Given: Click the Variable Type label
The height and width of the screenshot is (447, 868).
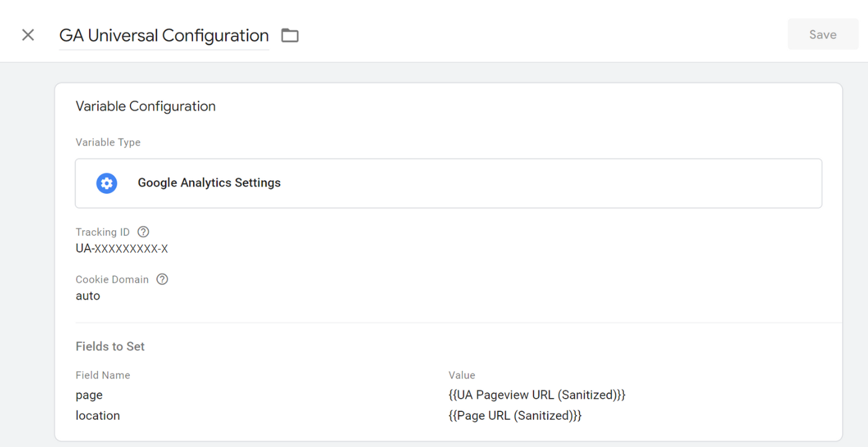Looking at the screenshot, I should coord(108,142).
